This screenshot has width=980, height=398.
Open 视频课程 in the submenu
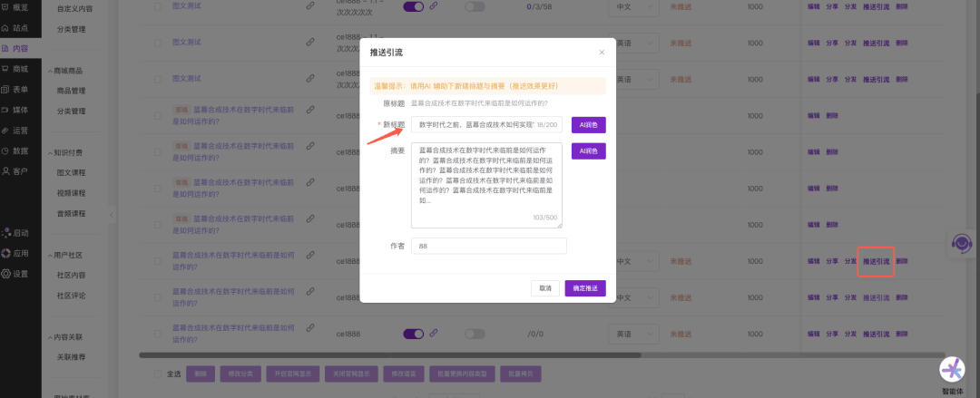pos(71,193)
